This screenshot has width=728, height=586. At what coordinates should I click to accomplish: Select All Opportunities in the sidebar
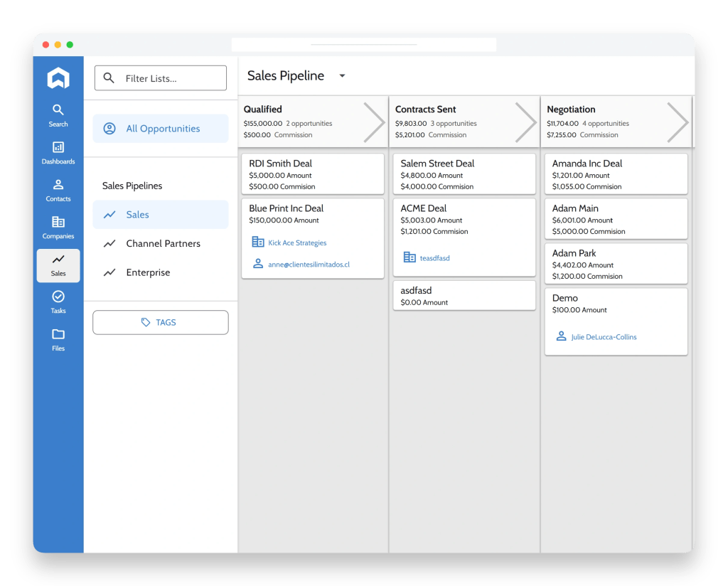[160, 128]
